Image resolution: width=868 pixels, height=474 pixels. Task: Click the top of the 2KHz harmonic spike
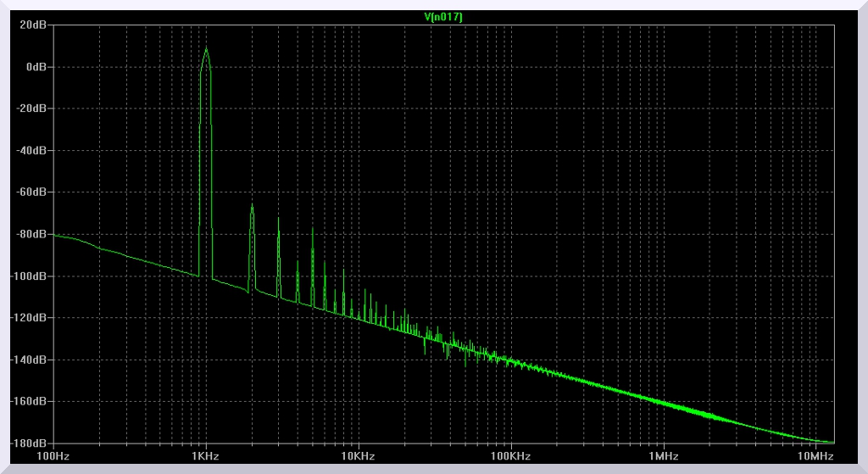[252, 205]
